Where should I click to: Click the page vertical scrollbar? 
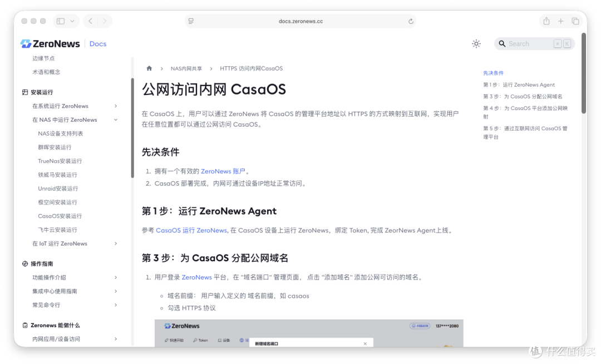[x=584, y=73]
